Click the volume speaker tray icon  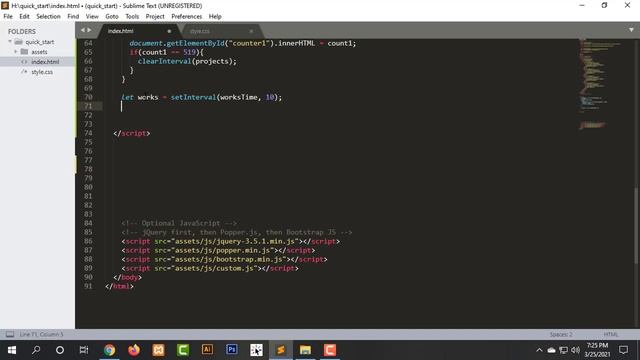[576, 350]
